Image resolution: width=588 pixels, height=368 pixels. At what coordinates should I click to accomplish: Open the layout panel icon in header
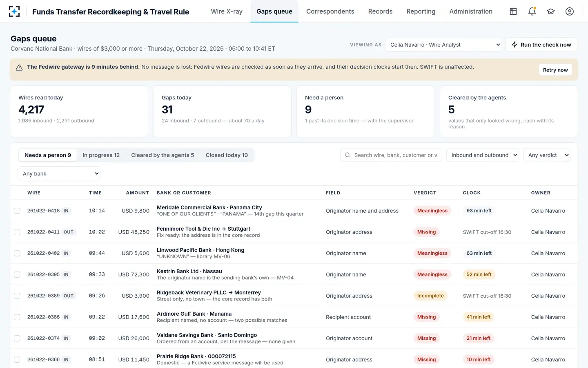513,11
